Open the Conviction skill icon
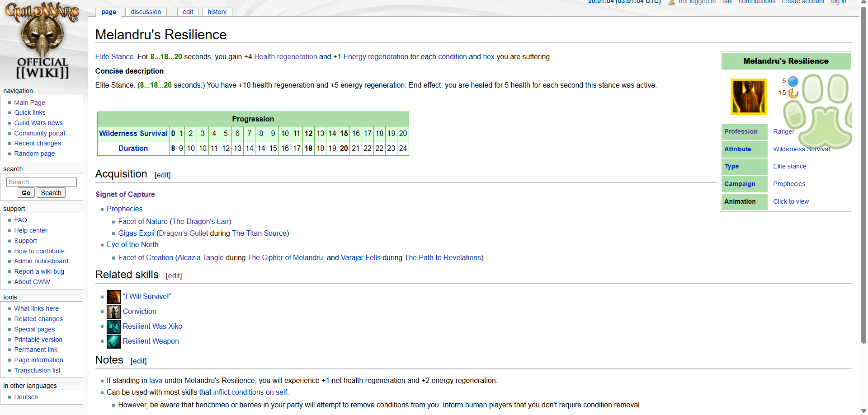 click(x=113, y=312)
